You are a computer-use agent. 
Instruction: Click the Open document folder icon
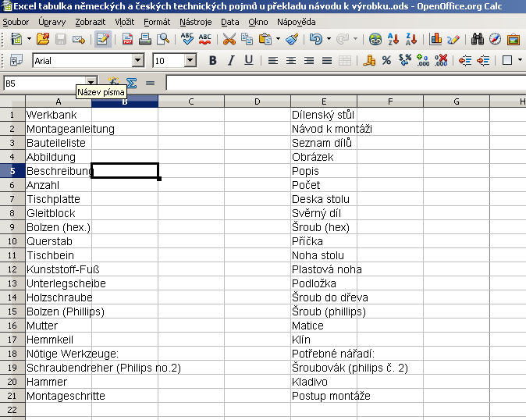(x=43, y=39)
